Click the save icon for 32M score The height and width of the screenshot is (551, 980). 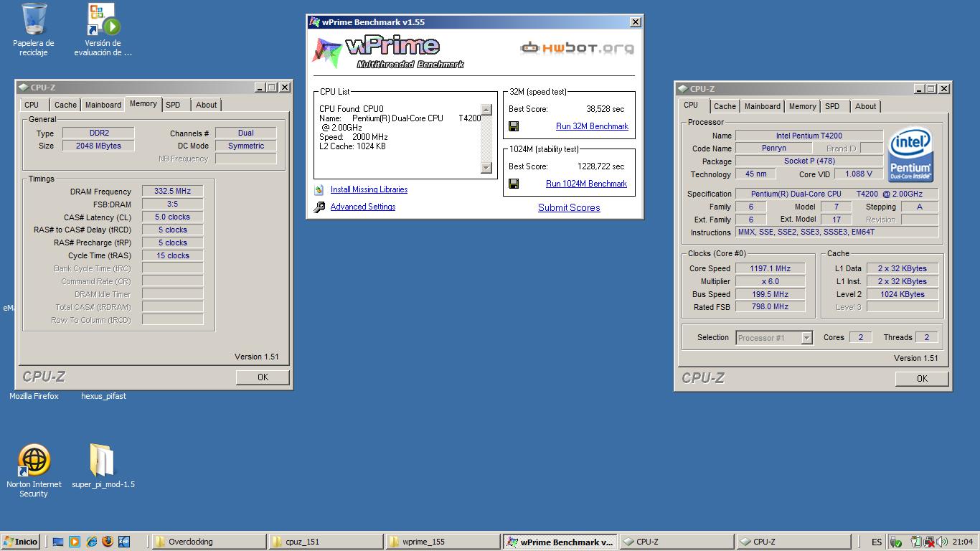pos(514,126)
